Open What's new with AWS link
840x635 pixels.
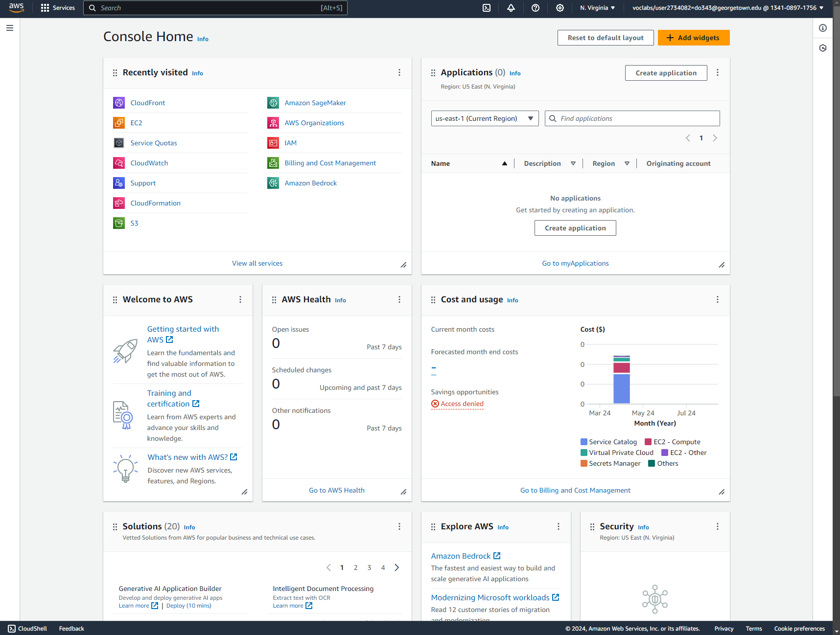pyautogui.click(x=192, y=457)
